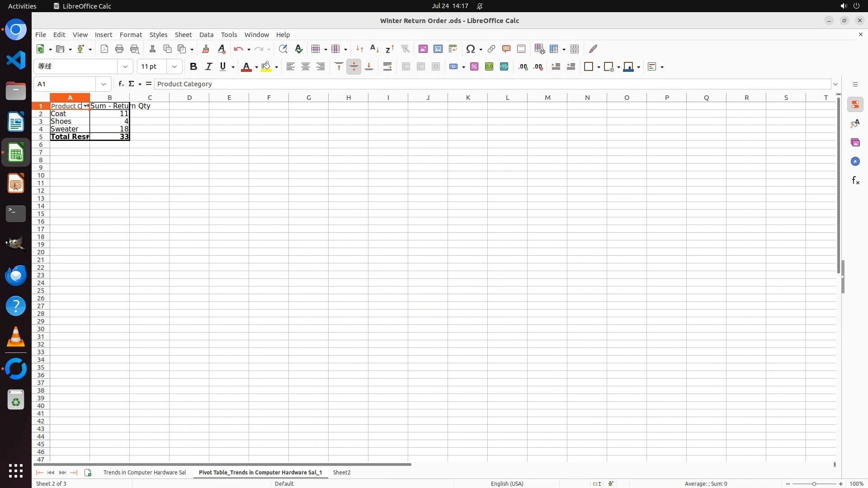
Task: Toggle bold formatting
Action: (193, 67)
